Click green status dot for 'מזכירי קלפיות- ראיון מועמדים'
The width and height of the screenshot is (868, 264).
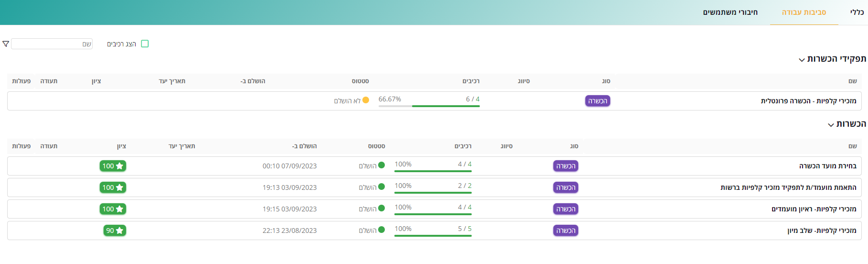coord(381,209)
